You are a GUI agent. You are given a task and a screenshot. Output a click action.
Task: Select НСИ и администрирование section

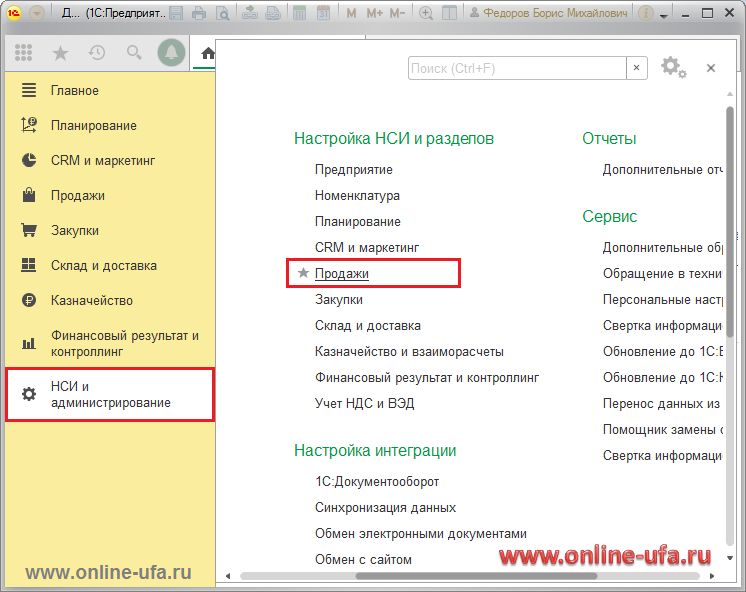click(x=110, y=395)
